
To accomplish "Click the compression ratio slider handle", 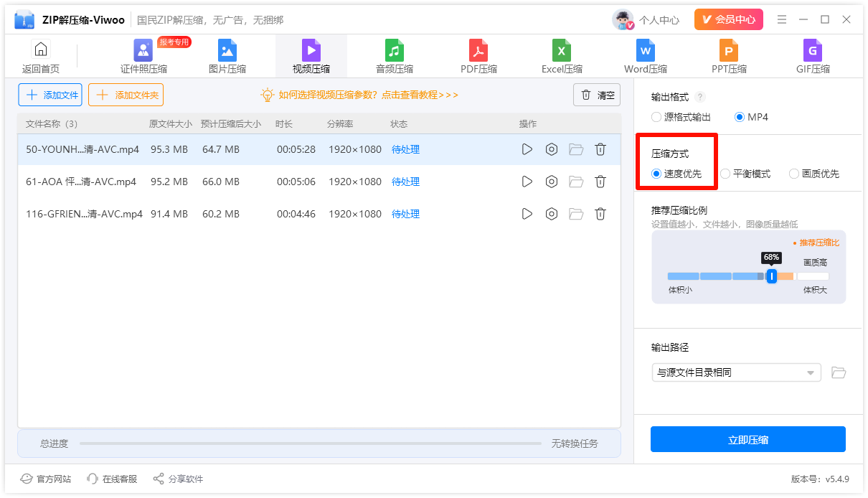I will point(771,276).
